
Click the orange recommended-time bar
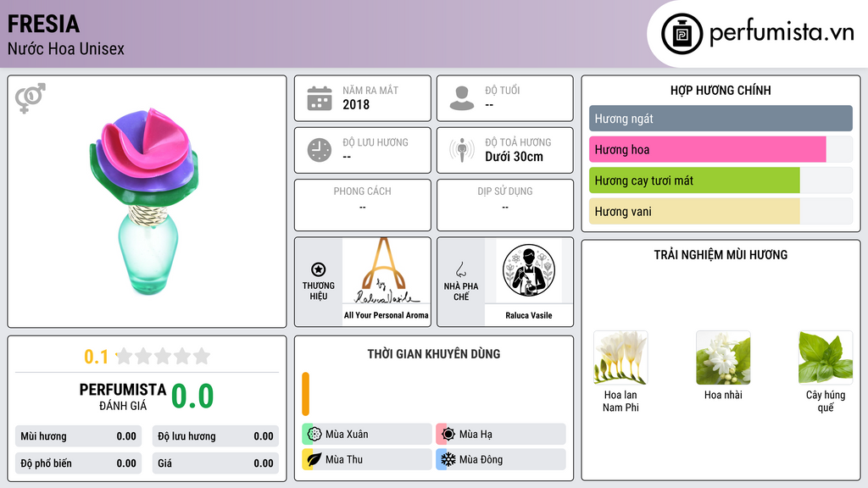[305, 394]
